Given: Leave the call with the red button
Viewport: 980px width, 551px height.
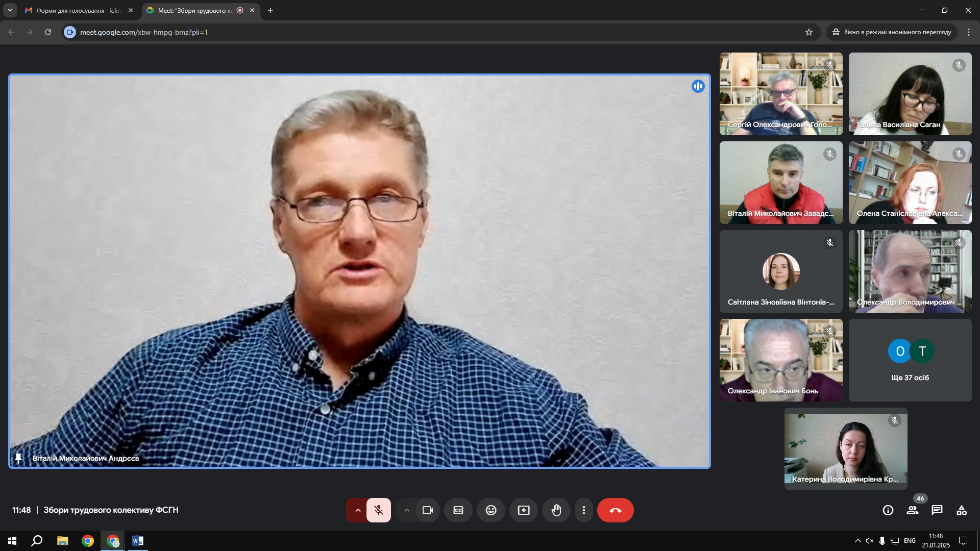Looking at the screenshot, I should click(x=615, y=510).
